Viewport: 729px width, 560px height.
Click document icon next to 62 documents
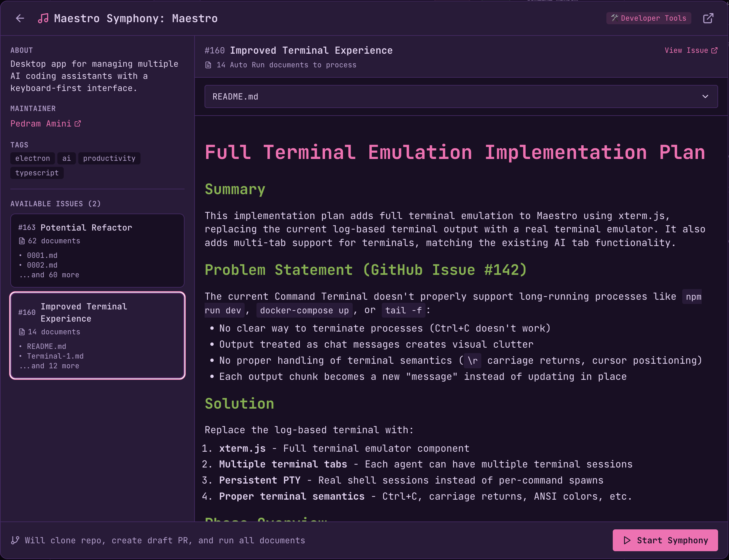[22, 241]
